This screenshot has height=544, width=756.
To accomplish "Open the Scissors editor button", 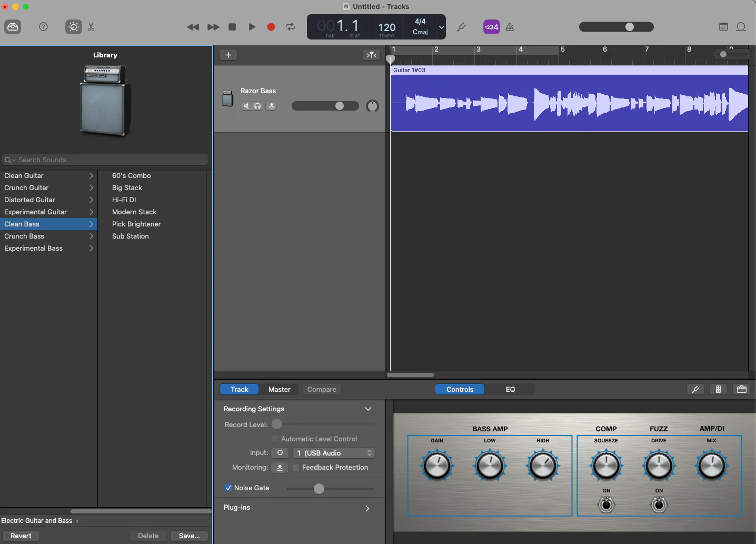I will (91, 27).
